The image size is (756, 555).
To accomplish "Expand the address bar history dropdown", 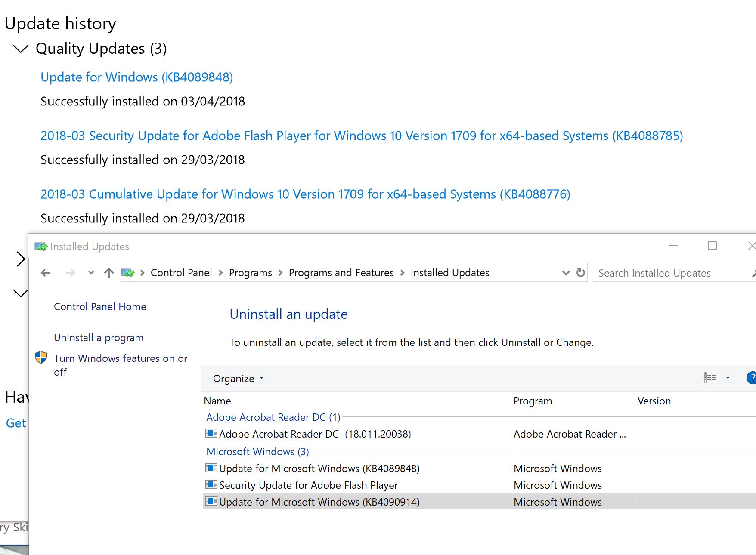I will (566, 273).
